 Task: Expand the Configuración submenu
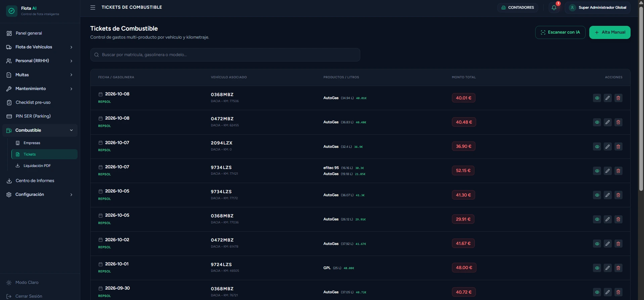(x=40, y=195)
